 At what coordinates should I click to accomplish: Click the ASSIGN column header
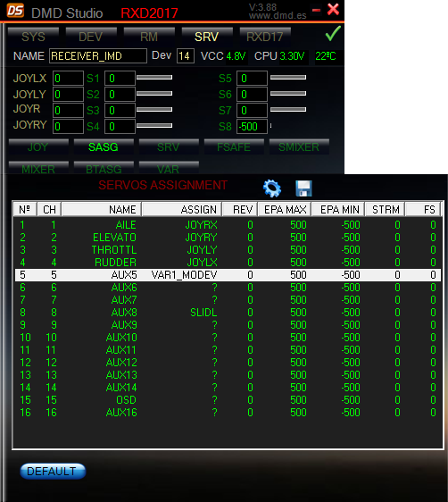(x=182, y=210)
